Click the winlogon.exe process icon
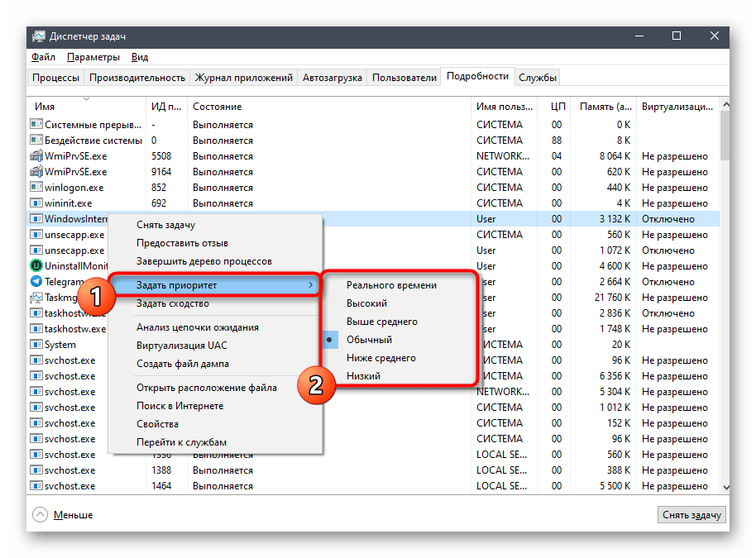 [36, 187]
